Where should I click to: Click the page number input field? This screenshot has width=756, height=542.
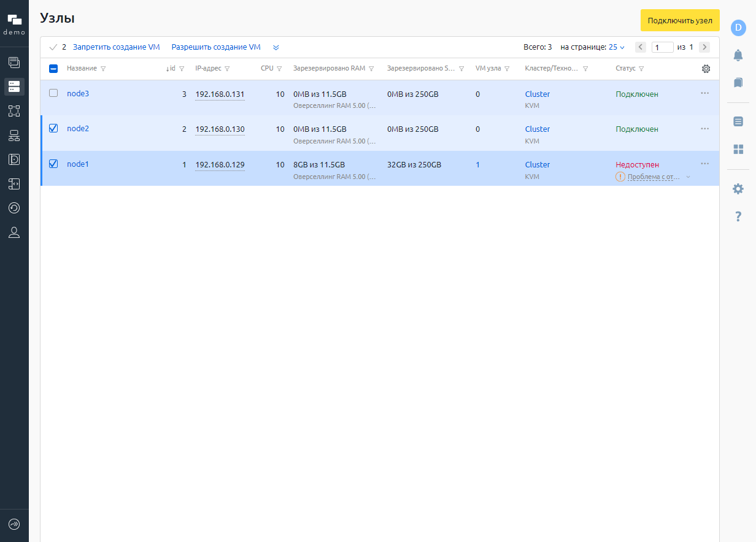pos(662,47)
